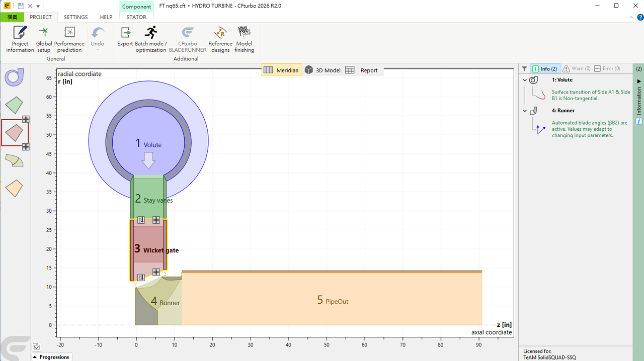This screenshot has height=361, width=644.
Task: Switch to Report view
Action: (362, 70)
